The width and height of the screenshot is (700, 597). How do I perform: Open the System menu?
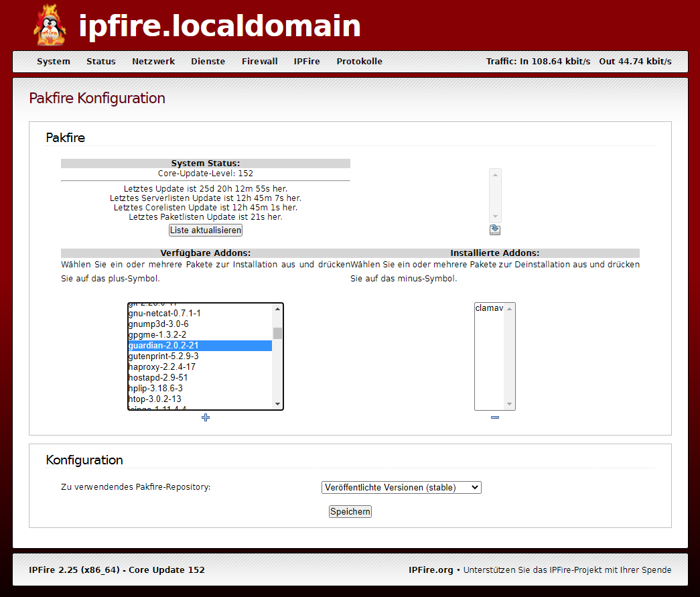54,62
